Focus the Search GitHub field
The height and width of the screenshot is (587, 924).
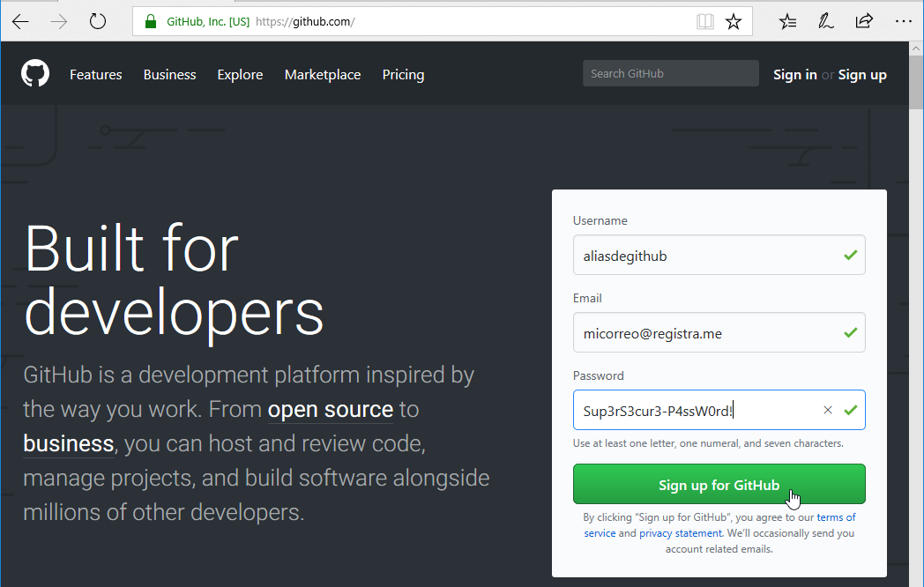[670, 73]
